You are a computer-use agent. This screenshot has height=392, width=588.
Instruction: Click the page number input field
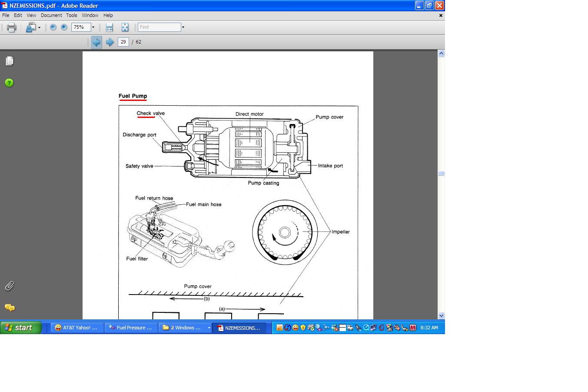pyautogui.click(x=123, y=42)
